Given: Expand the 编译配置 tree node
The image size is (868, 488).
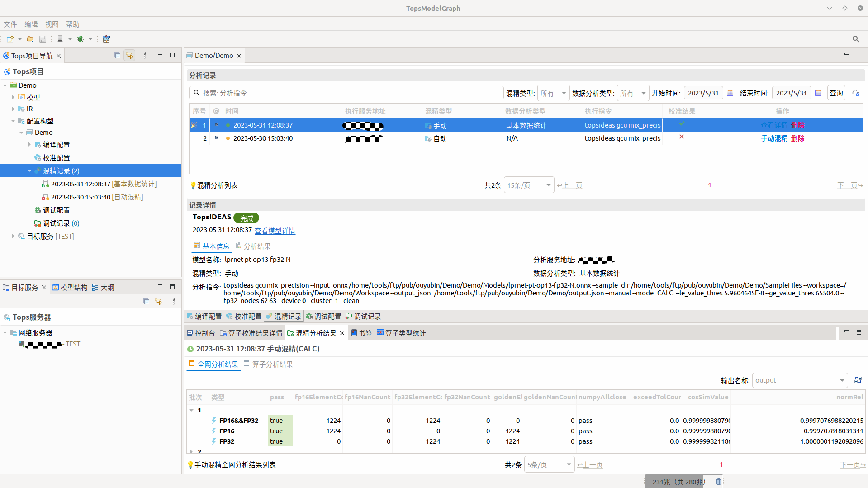Looking at the screenshot, I should pyautogui.click(x=29, y=144).
